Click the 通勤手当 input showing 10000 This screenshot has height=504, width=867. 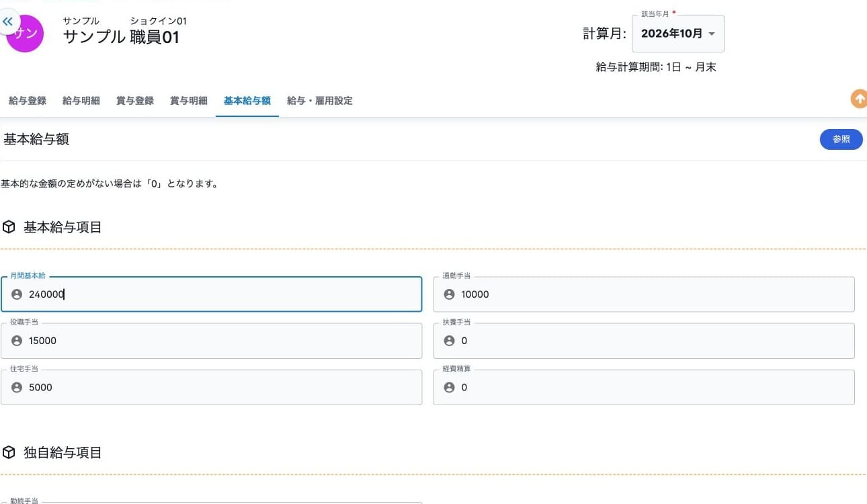644,294
